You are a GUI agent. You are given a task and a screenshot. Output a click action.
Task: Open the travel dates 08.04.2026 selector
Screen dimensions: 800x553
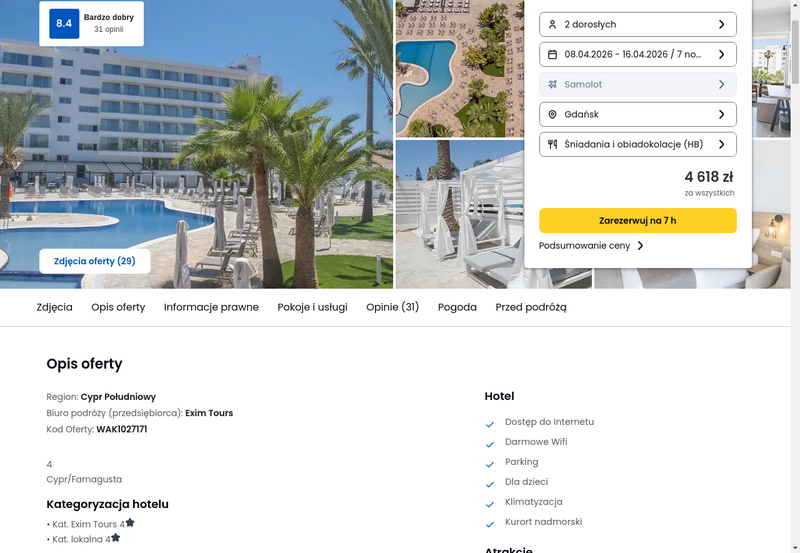click(638, 55)
